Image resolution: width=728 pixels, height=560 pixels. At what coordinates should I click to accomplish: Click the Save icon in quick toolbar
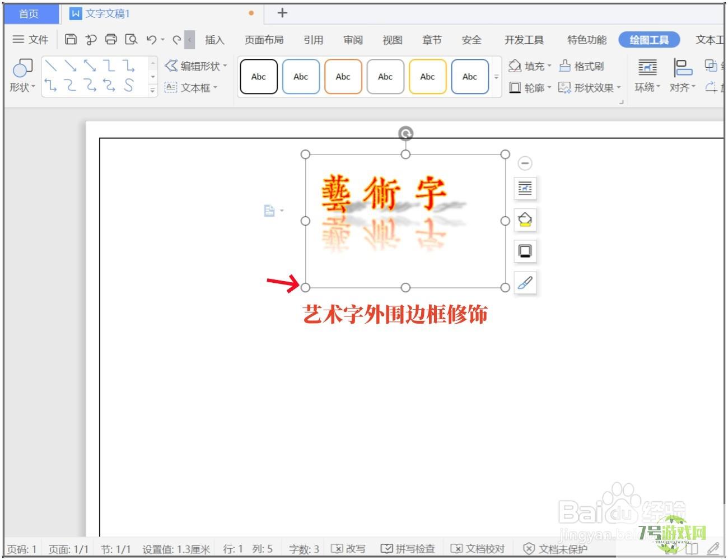click(71, 39)
